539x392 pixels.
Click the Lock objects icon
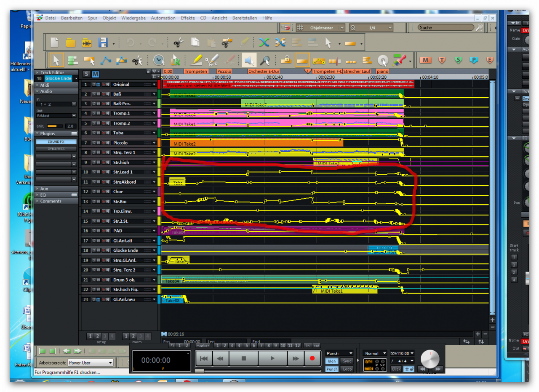pyautogui.click(x=286, y=60)
